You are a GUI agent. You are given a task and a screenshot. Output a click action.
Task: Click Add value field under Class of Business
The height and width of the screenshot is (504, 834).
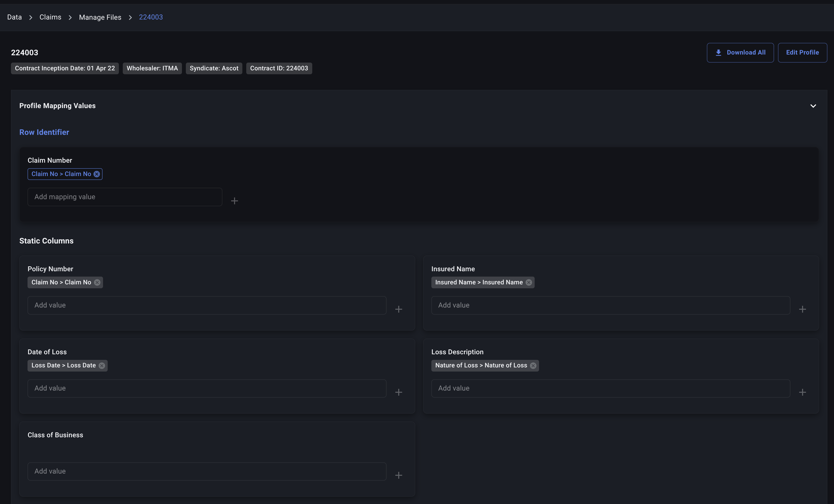pos(207,471)
